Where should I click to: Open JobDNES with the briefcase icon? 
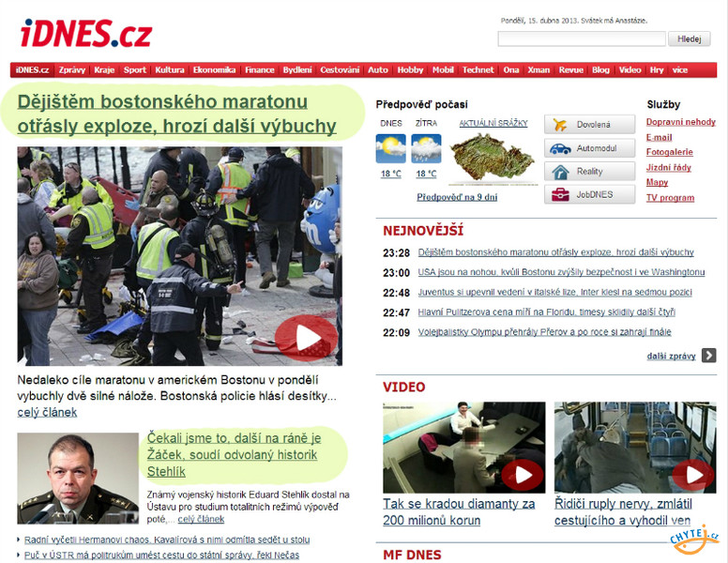click(x=590, y=194)
